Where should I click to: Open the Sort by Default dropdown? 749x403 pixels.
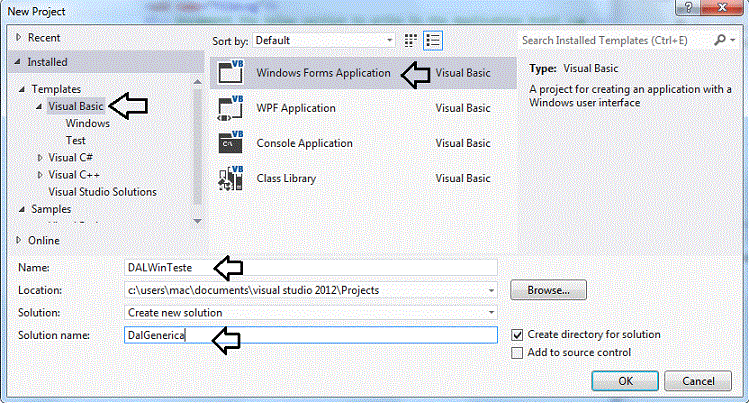324,41
